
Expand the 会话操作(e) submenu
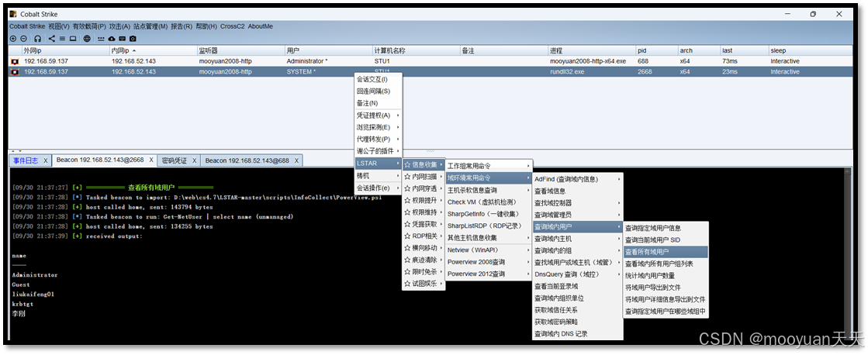coord(379,188)
